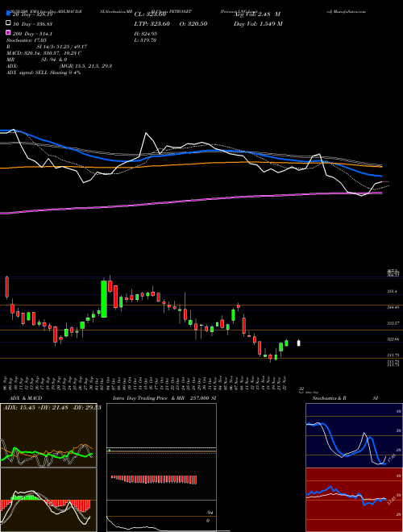
Task: Click the 322.66 price axis label
Action: pyautogui.click(x=393, y=339)
